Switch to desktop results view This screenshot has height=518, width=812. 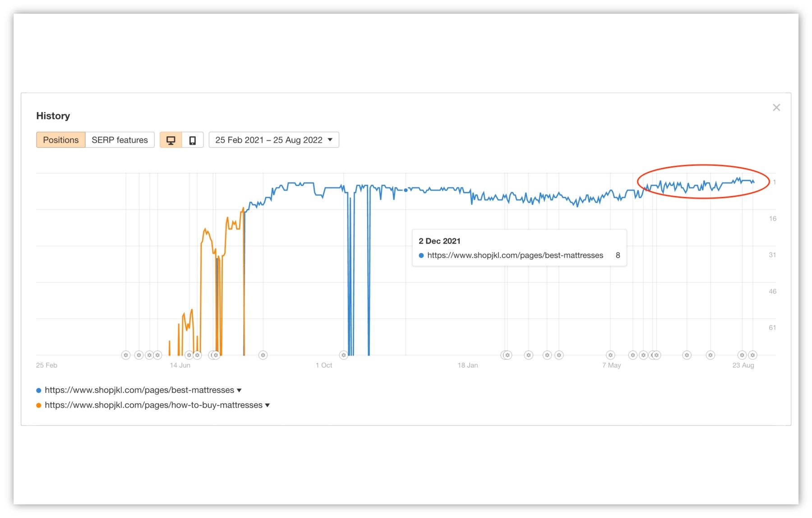[x=171, y=140]
